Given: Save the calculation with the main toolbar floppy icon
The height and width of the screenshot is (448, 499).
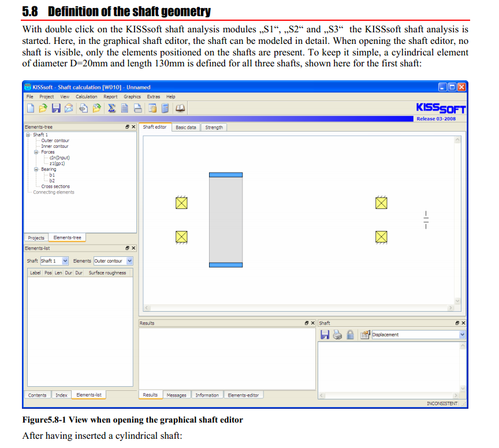Looking at the screenshot, I should click(x=57, y=108).
